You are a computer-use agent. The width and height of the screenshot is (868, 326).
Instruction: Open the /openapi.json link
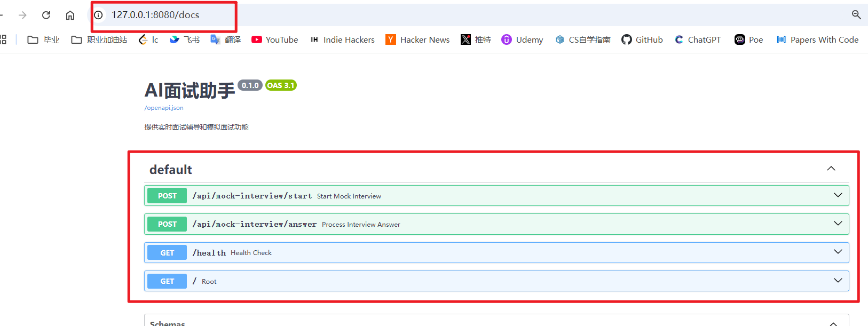point(164,108)
